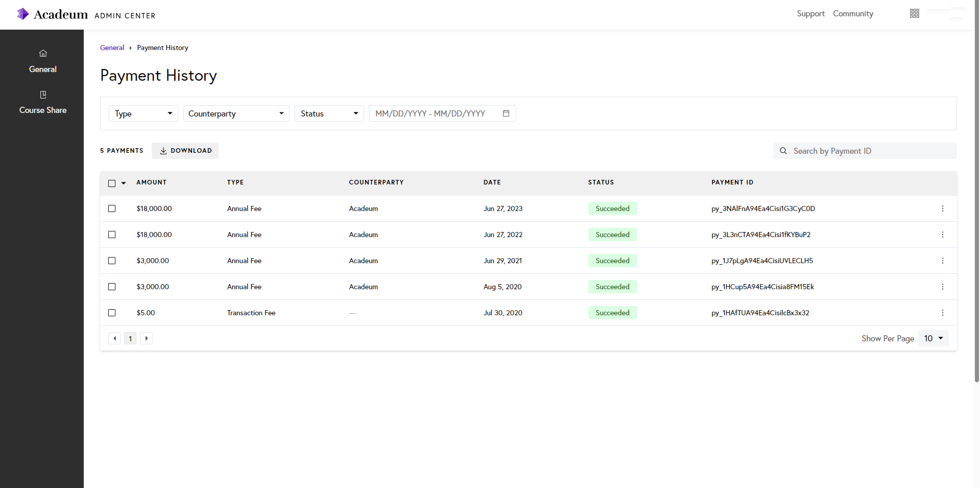Screen dimensions: 980x488
Task: Focus the Search by Payment ID field
Action: [865, 151]
